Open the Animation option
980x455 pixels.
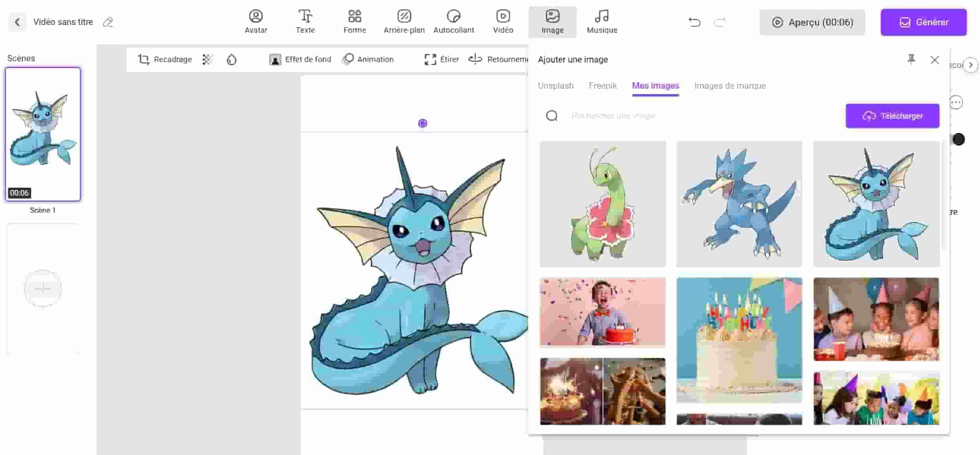368,59
